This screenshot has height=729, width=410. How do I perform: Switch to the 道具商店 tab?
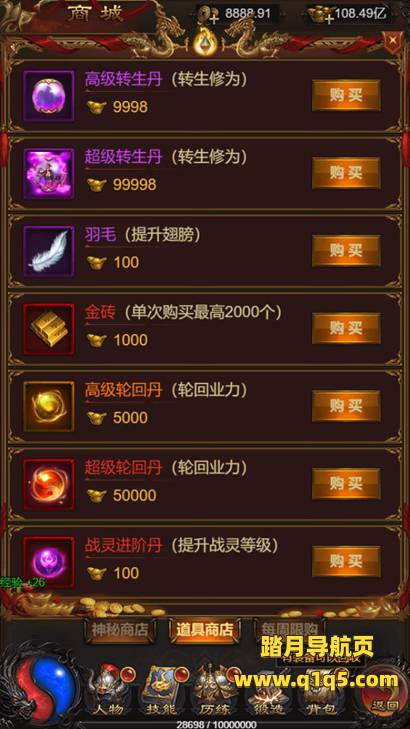[205, 630]
